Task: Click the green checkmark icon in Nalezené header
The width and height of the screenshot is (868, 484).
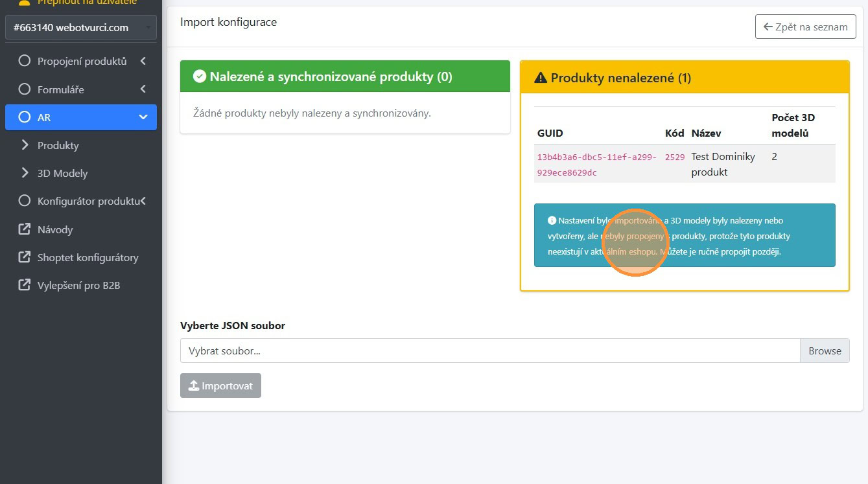Action: point(200,76)
